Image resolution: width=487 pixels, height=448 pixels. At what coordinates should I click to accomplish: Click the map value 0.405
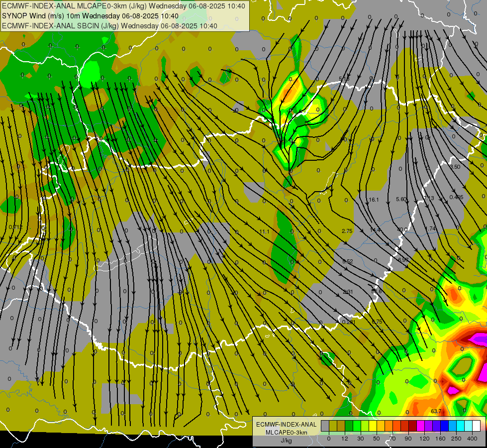tap(457, 198)
